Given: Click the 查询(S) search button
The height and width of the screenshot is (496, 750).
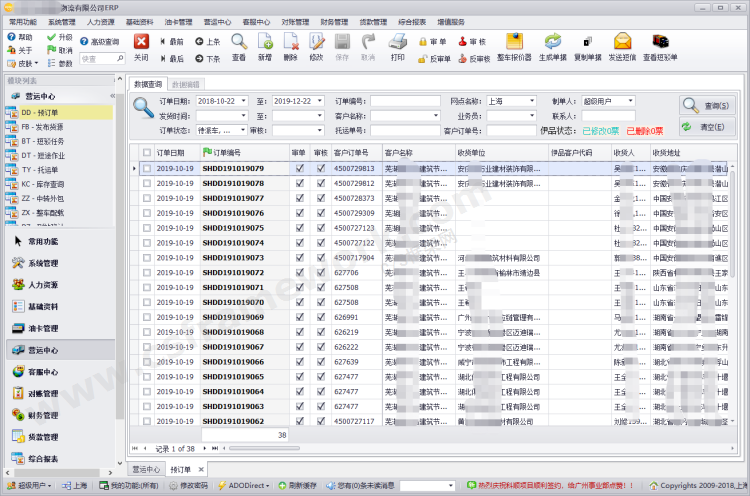Looking at the screenshot, I should click(707, 105).
